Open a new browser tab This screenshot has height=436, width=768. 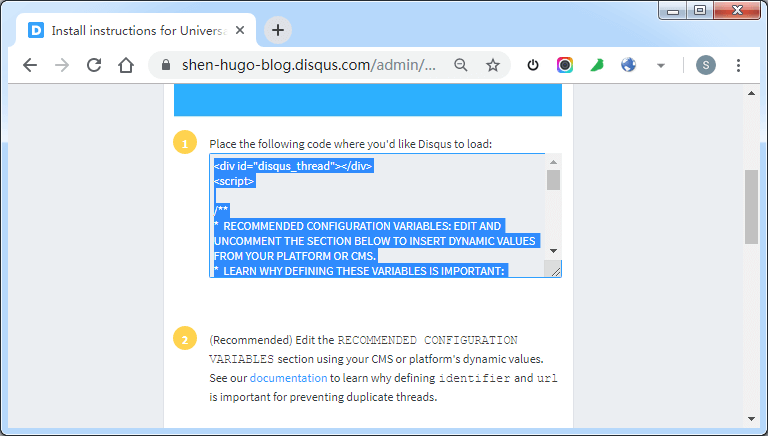278,30
